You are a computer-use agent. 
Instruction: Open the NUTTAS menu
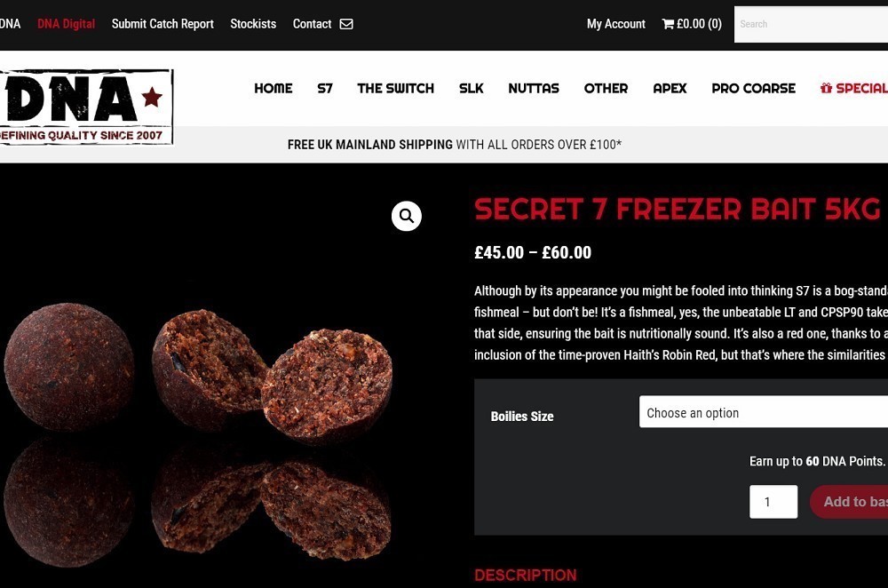click(534, 88)
